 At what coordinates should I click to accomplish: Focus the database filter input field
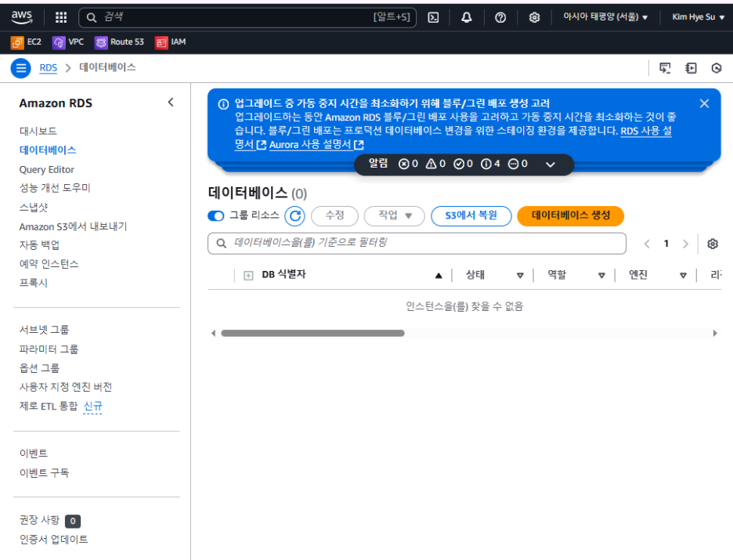pos(417,243)
